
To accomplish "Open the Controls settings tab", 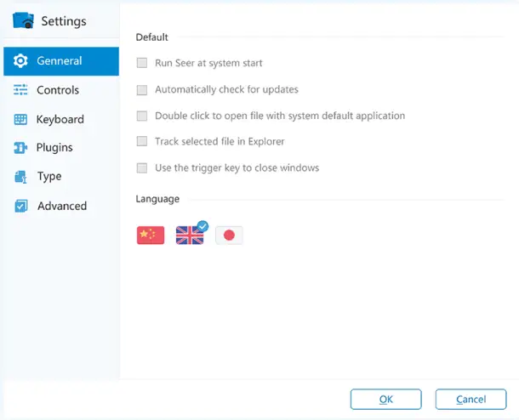I will [x=61, y=90].
